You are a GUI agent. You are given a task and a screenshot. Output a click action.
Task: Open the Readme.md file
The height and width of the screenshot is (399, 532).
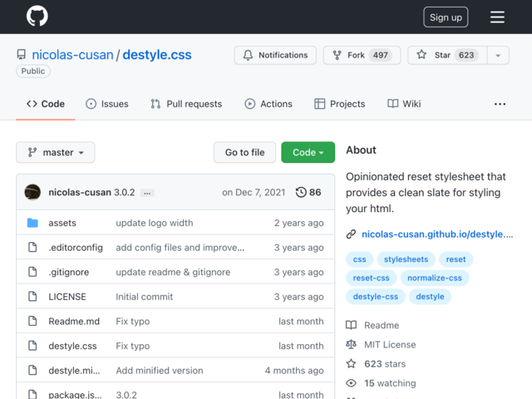74,322
